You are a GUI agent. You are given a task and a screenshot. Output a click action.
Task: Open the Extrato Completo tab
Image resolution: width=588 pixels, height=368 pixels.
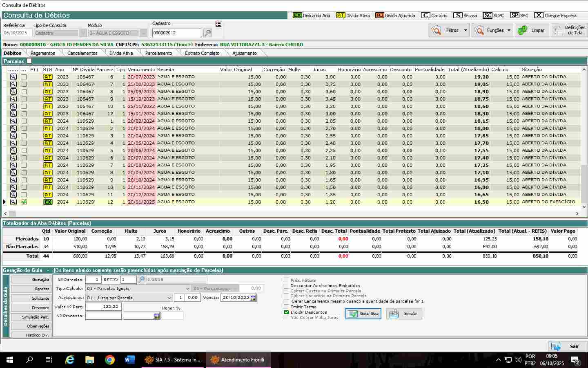[202, 53]
